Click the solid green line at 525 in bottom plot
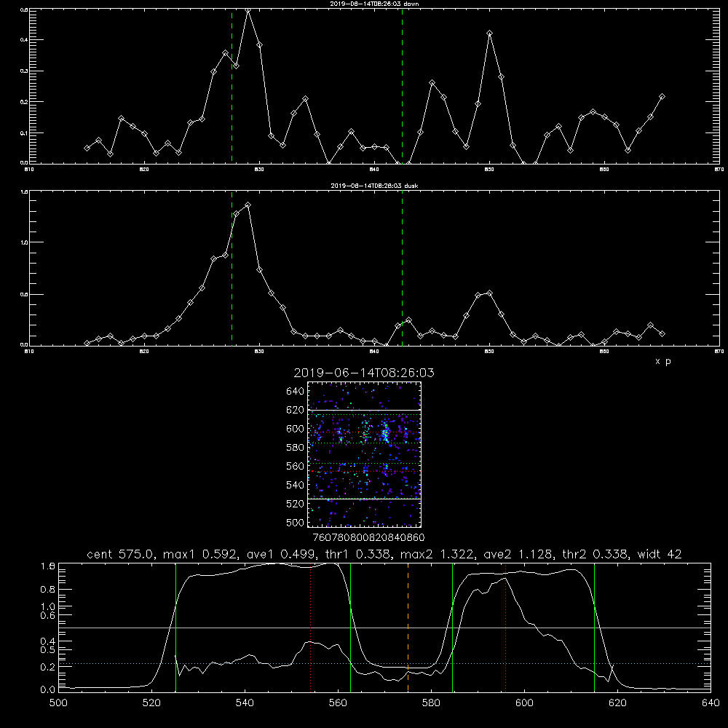728x728 pixels. (175, 628)
